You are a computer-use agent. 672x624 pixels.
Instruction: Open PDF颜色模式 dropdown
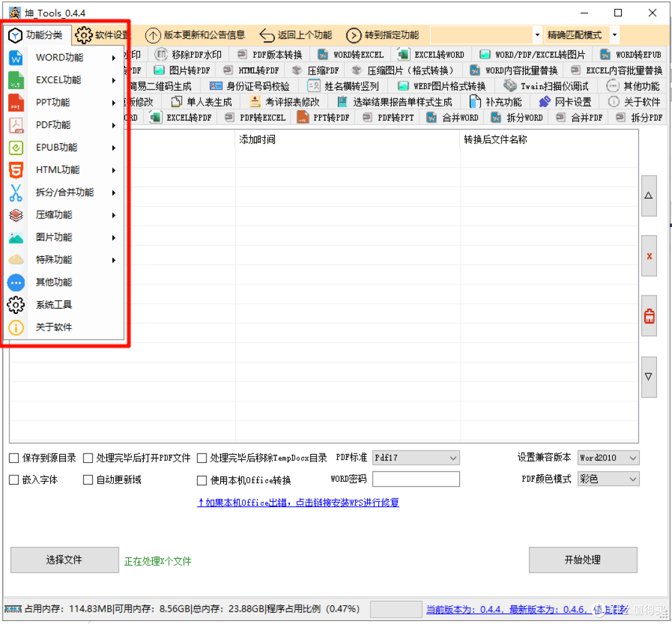click(x=608, y=478)
